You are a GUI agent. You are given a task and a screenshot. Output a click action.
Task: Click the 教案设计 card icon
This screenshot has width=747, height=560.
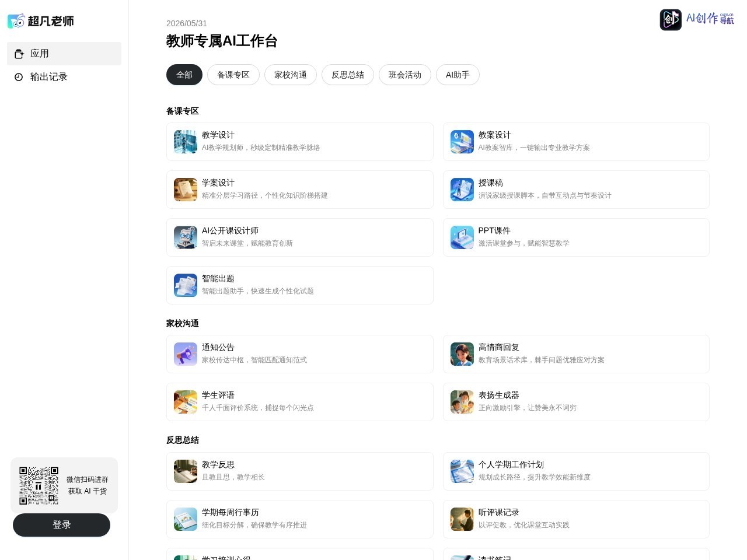pyautogui.click(x=462, y=142)
